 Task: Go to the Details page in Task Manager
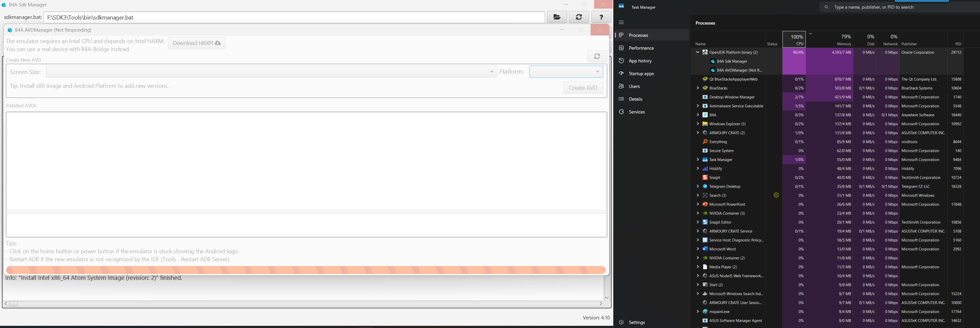(x=652, y=99)
